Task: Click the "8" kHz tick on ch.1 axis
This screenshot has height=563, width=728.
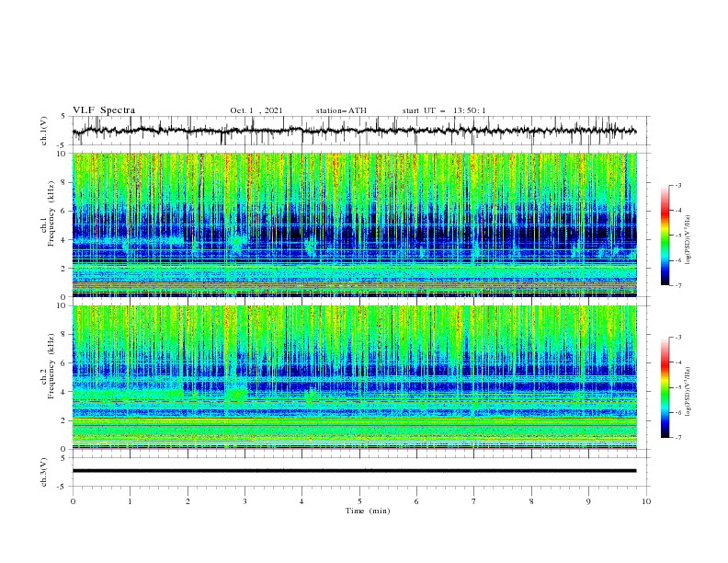Action: pos(63,182)
